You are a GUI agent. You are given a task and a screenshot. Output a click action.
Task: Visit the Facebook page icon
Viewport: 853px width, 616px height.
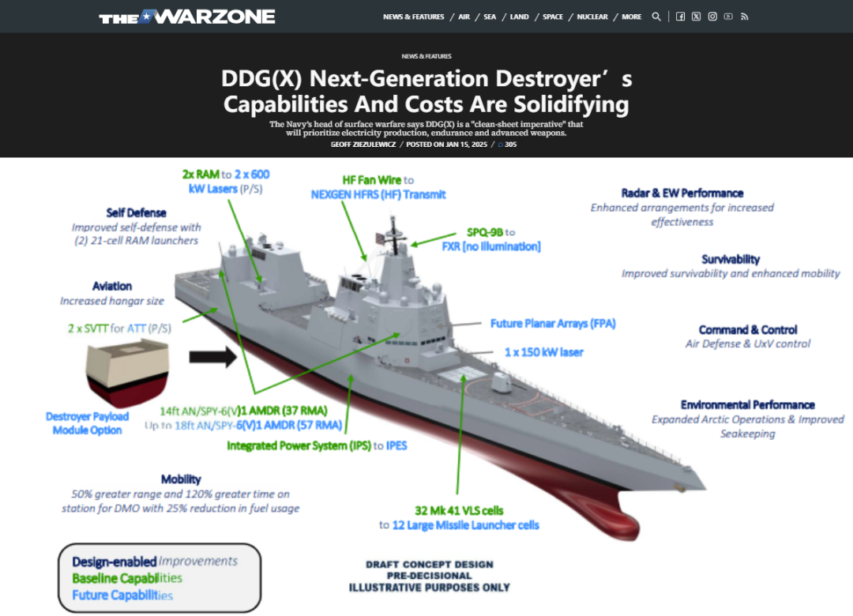(x=680, y=17)
